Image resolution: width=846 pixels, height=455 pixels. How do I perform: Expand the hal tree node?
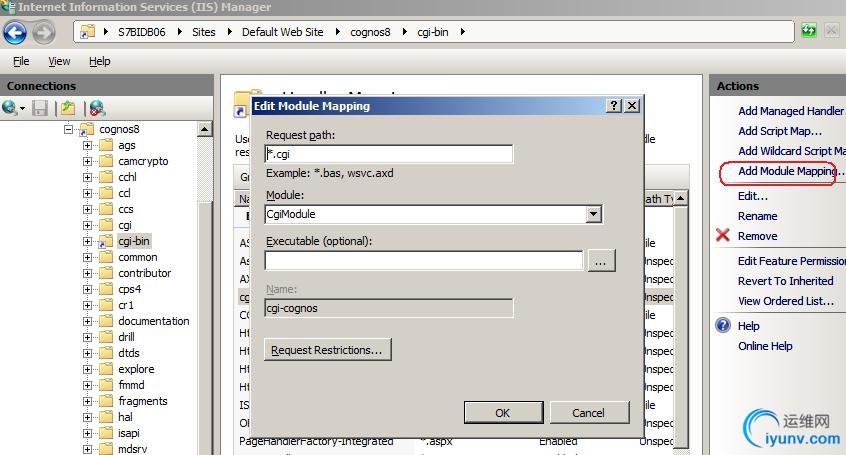[87, 417]
